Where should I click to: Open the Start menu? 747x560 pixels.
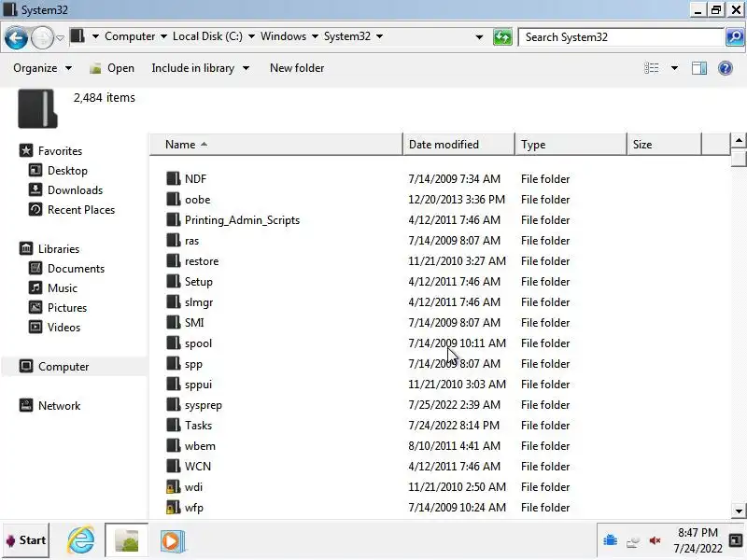click(x=26, y=540)
